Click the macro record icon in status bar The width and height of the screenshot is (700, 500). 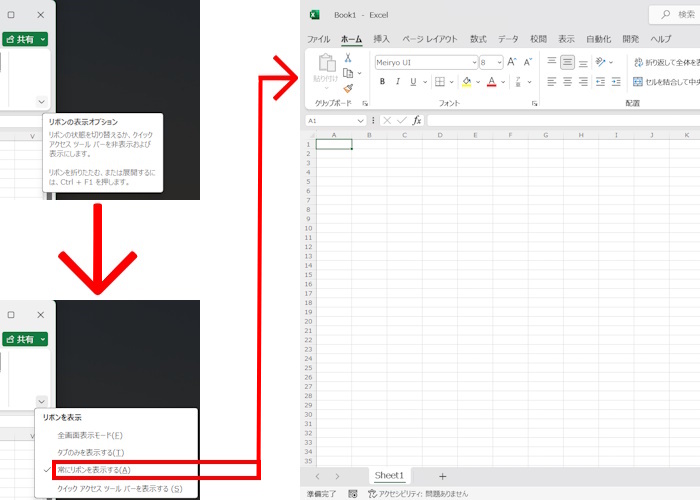point(353,494)
